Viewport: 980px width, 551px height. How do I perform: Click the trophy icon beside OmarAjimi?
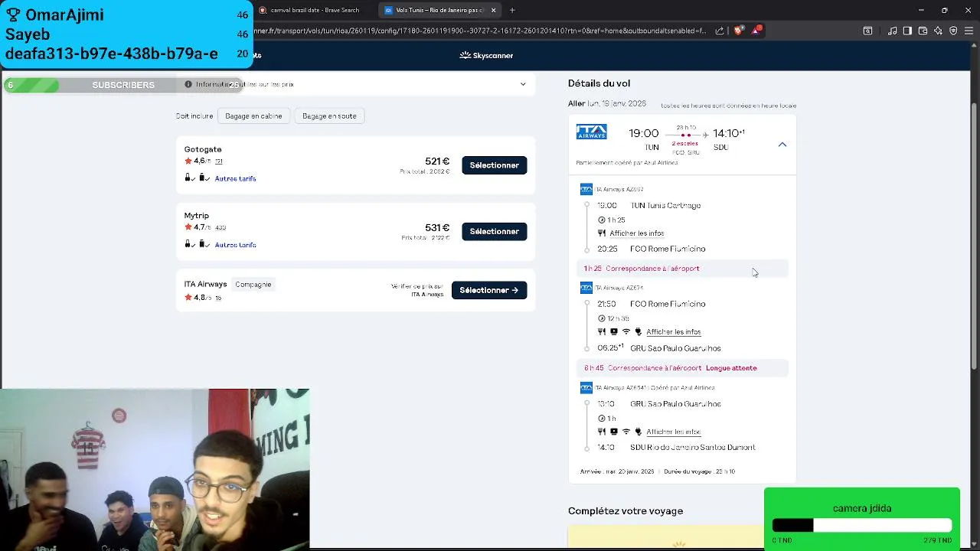click(x=13, y=15)
